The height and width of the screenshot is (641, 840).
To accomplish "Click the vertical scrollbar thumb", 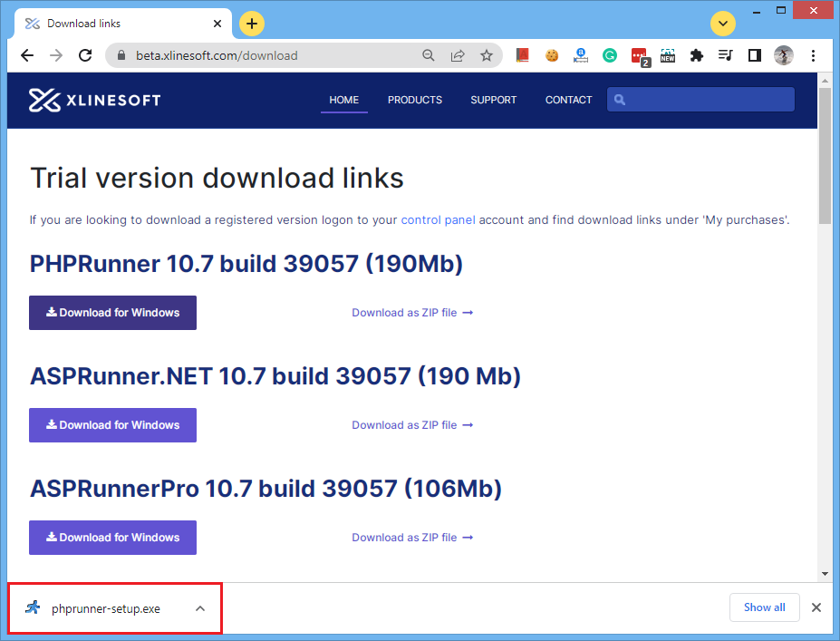I will 825,156.
